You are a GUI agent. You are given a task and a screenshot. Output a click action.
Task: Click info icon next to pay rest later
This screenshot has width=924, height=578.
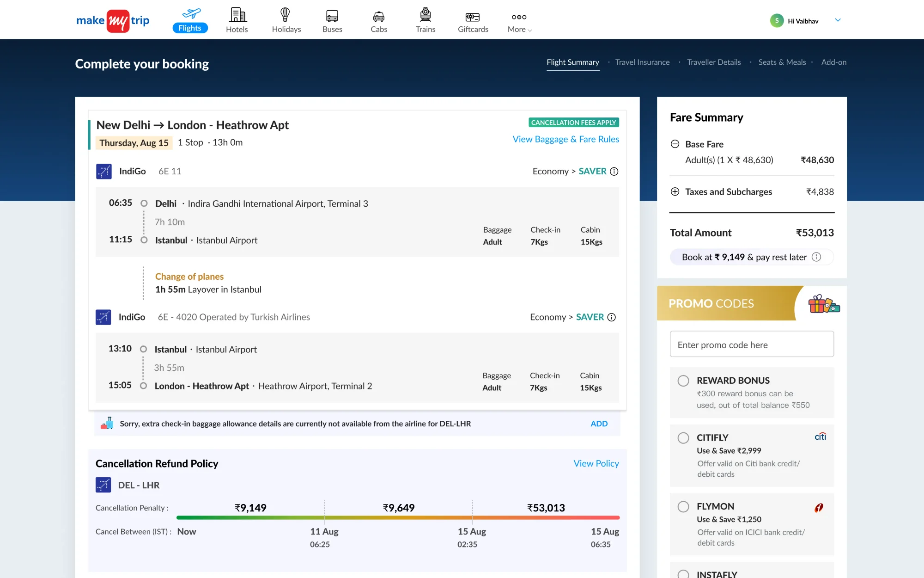(x=816, y=257)
